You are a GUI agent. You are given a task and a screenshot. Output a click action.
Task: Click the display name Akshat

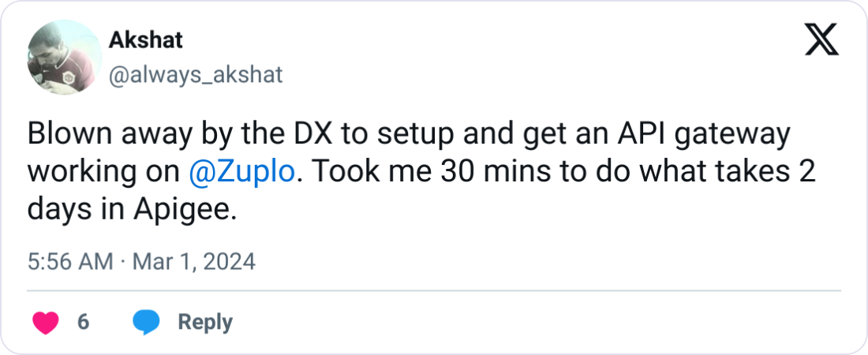click(144, 39)
